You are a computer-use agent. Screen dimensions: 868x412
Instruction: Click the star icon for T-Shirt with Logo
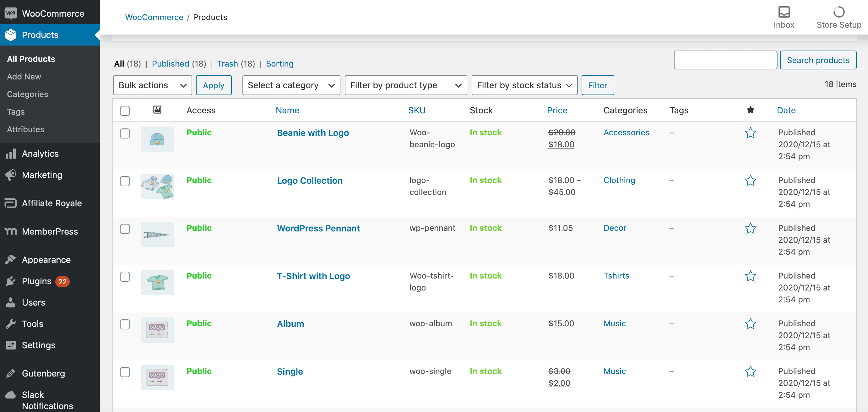751,276
